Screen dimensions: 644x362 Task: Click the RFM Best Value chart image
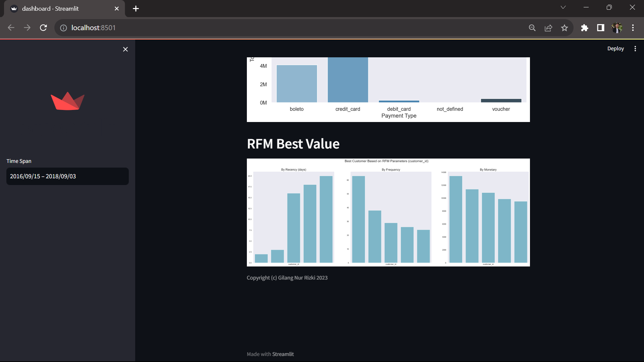coord(388,213)
